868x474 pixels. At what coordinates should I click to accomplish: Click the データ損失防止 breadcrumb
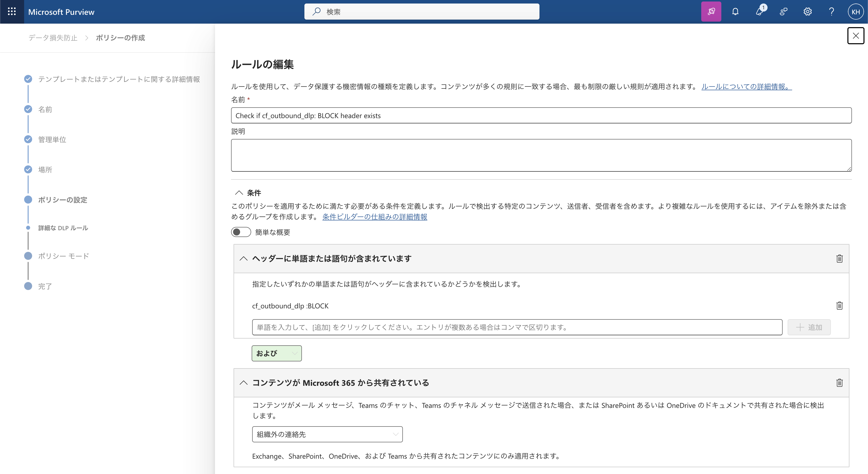click(53, 38)
